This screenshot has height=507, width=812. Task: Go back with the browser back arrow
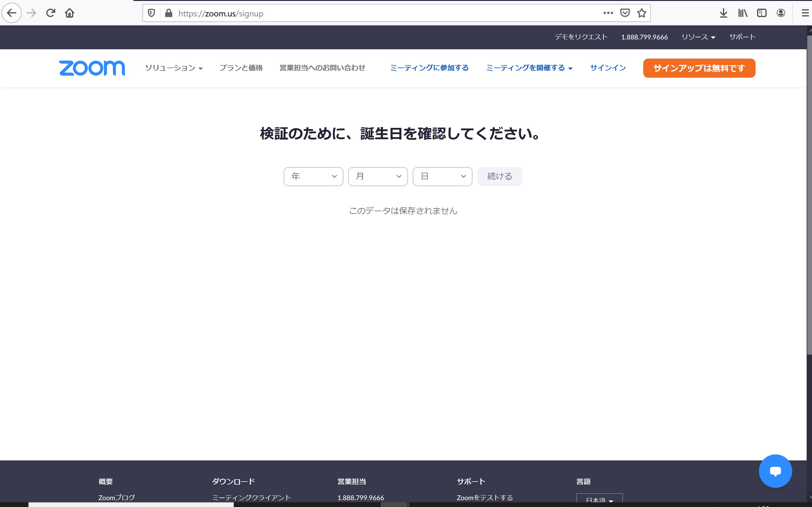point(12,13)
